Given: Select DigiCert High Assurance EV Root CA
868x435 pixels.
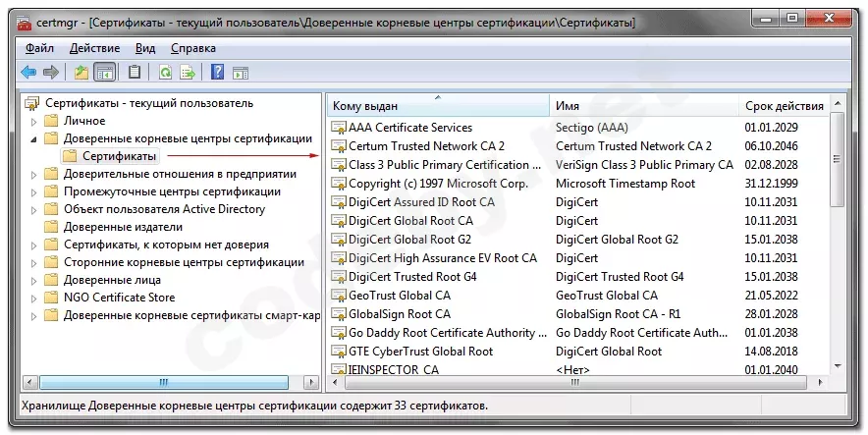Looking at the screenshot, I should [x=442, y=258].
